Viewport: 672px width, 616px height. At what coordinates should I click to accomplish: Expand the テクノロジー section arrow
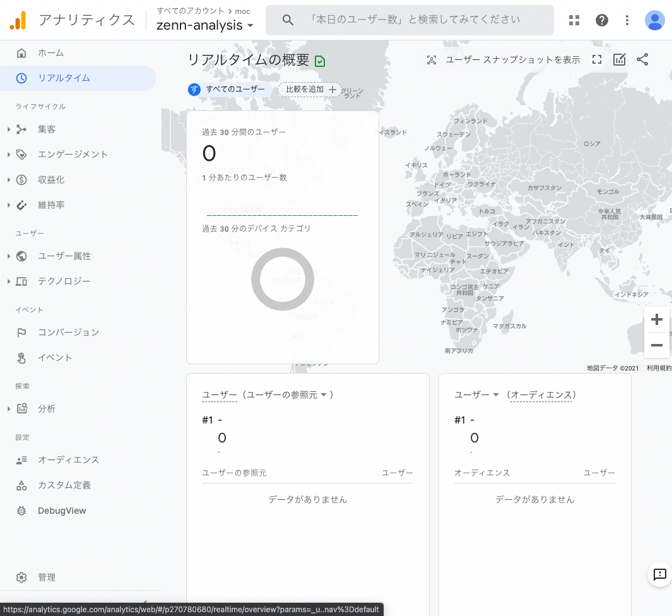(x=9, y=281)
